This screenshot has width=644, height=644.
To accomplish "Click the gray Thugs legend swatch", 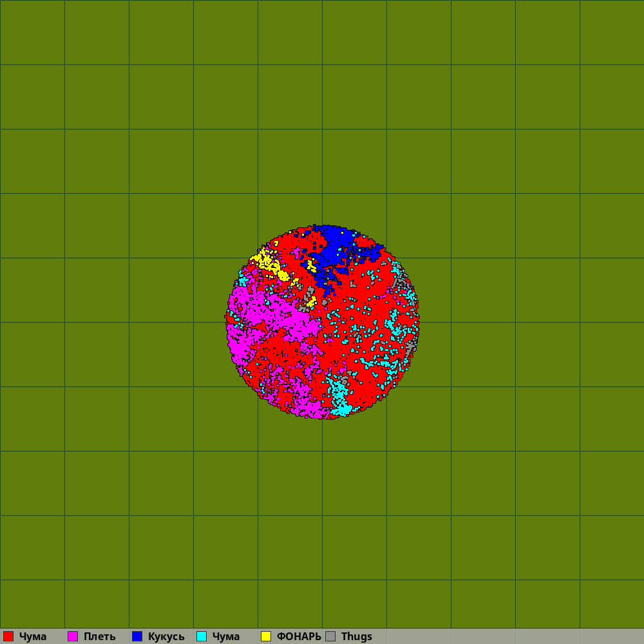I will (x=330, y=636).
